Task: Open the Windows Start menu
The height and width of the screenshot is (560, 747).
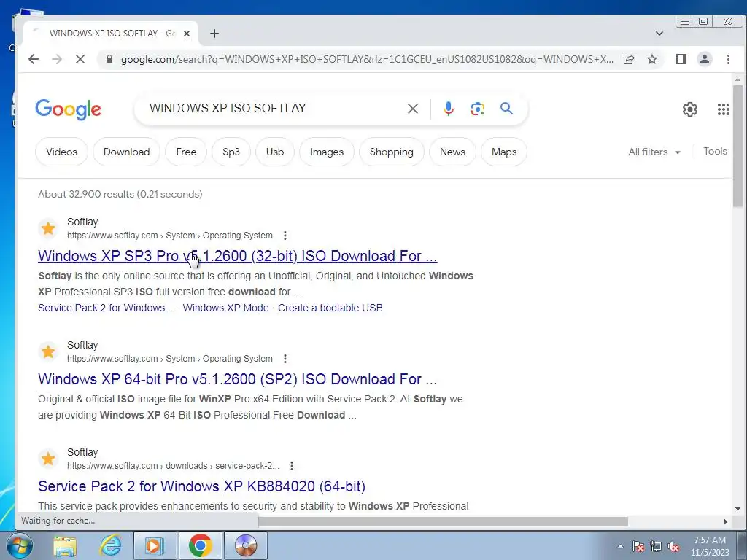Action: pos(20,545)
